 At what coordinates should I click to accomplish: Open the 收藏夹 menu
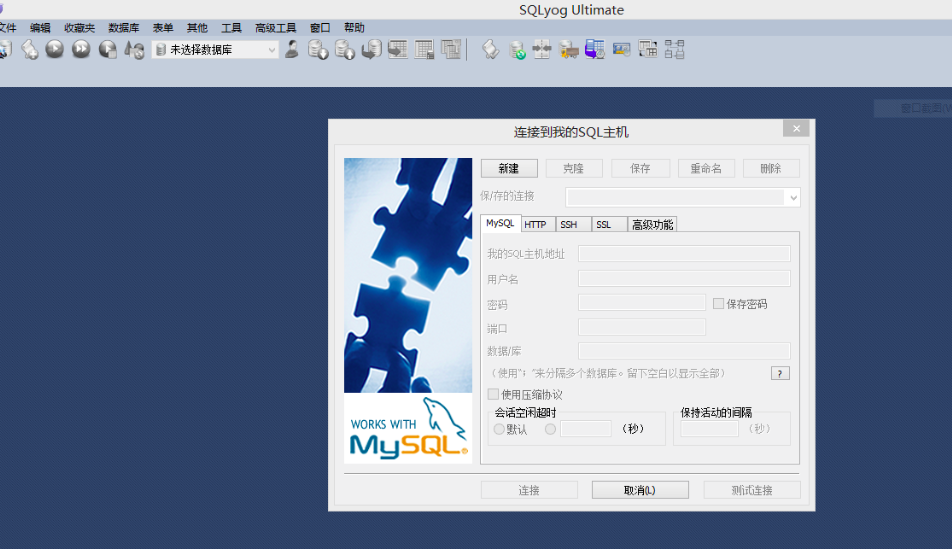(x=80, y=27)
